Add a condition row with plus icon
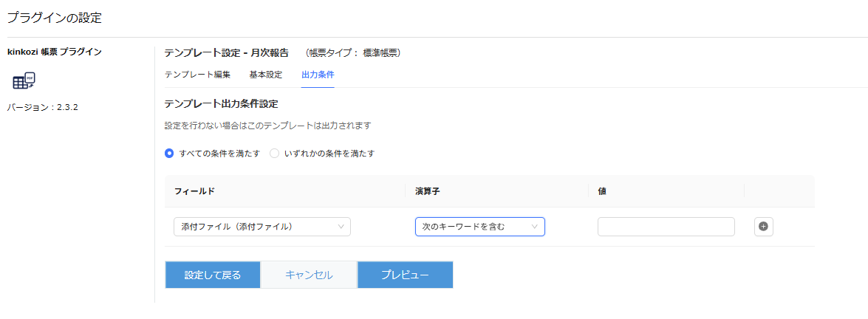The height and width of the screenshot is (319, 868). tap(764, 227)
